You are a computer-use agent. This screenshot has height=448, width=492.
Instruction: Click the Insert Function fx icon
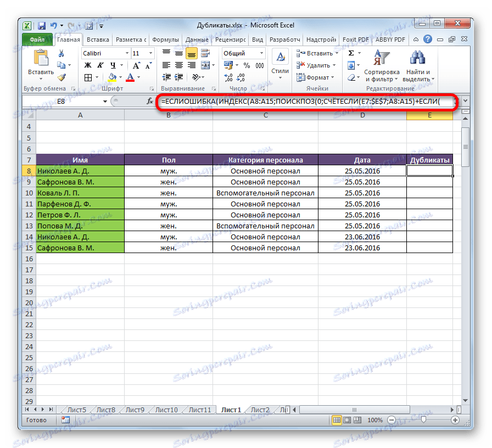click(x=150, y=101)
